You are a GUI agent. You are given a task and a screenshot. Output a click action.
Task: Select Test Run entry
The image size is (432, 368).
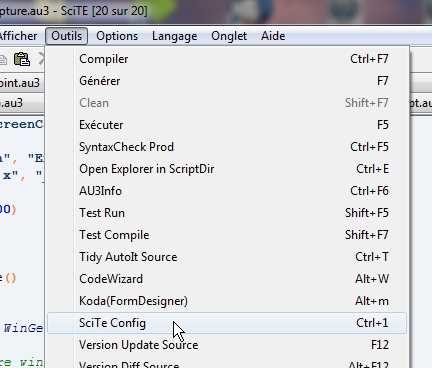tap(227, 213)
